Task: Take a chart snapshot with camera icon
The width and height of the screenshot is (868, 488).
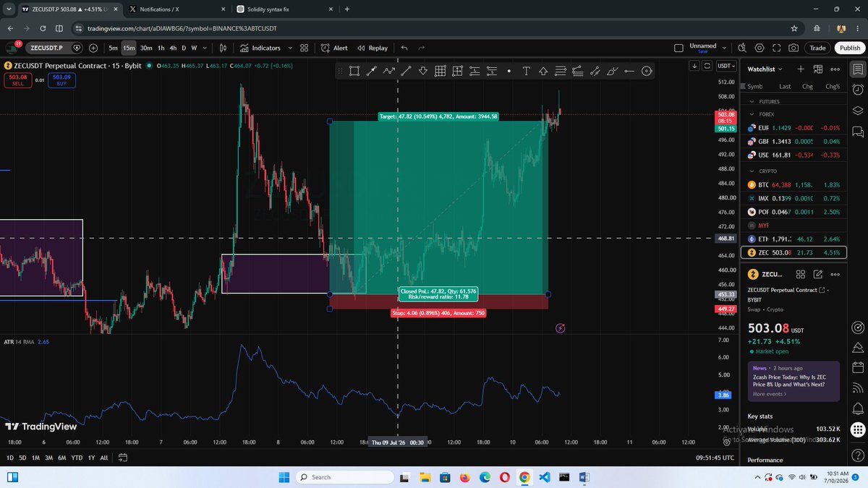Action: tap(793, 48)
